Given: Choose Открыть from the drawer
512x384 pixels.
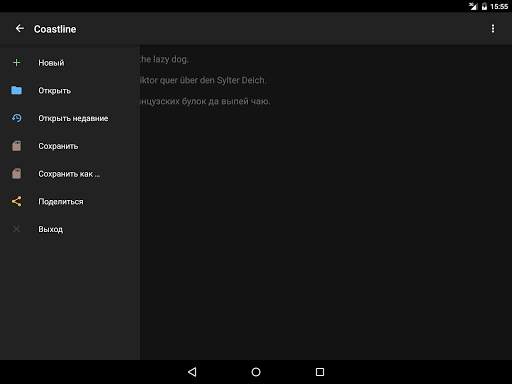Looking at the screenshot, I should [x=70, y=90].
